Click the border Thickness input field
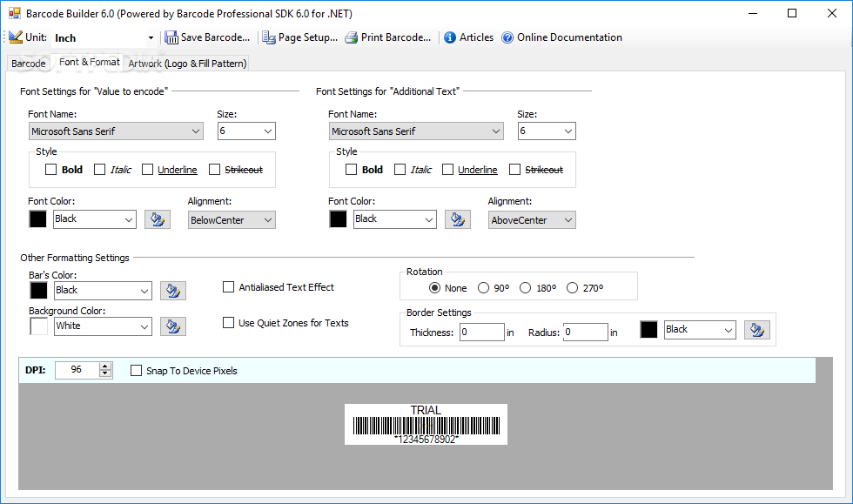 [x=482, y=332]
